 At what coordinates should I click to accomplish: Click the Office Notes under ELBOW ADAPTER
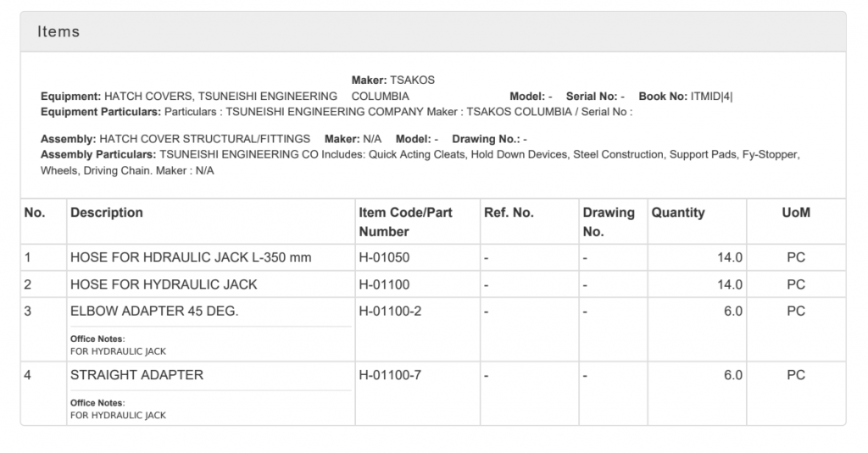pyautogui.click(x=118, y=345)
